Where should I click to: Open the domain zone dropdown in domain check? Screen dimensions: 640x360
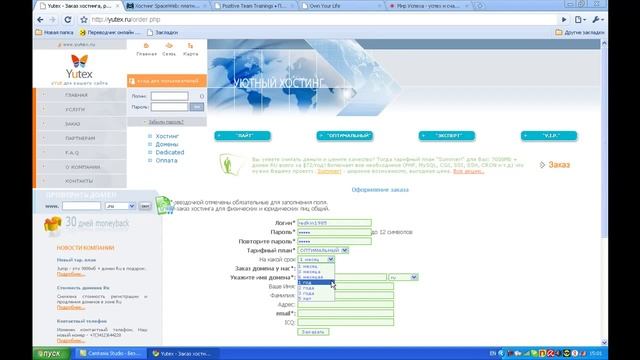(x=120, y=206)
